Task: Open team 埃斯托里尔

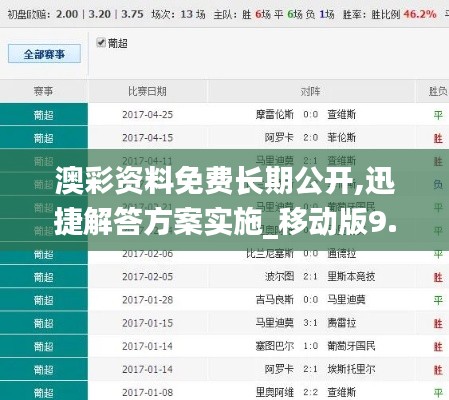Action: pyautogui.click(x=351, y=369)
